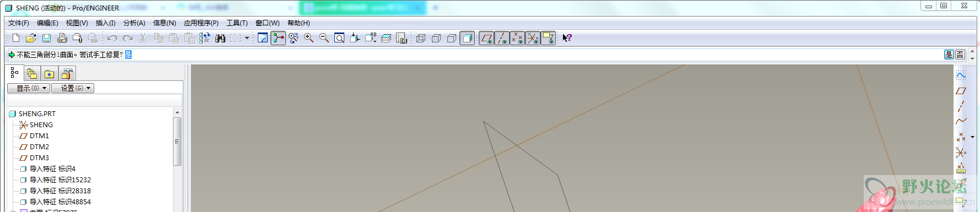Switch to wireframe display
Viewport: 980px width, 212px height.
(421, 38)
